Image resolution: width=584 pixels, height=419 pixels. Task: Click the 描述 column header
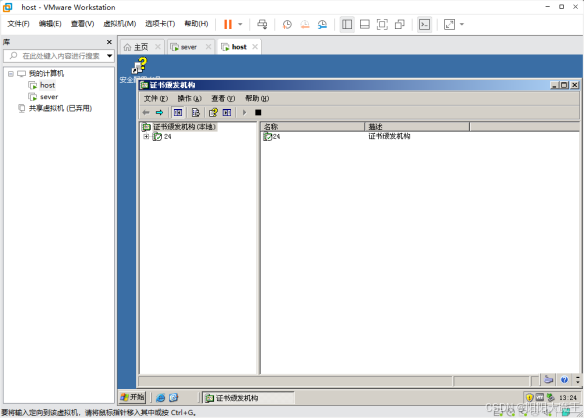coord(417,127)
